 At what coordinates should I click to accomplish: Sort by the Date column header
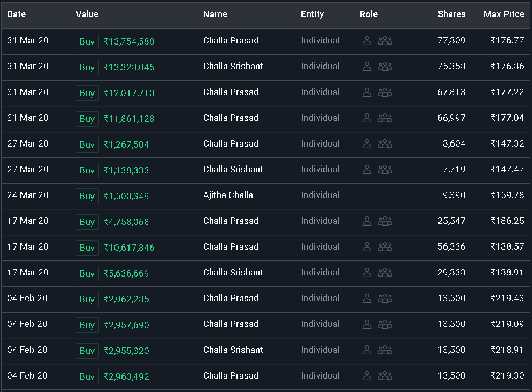[x=16, y=14]
